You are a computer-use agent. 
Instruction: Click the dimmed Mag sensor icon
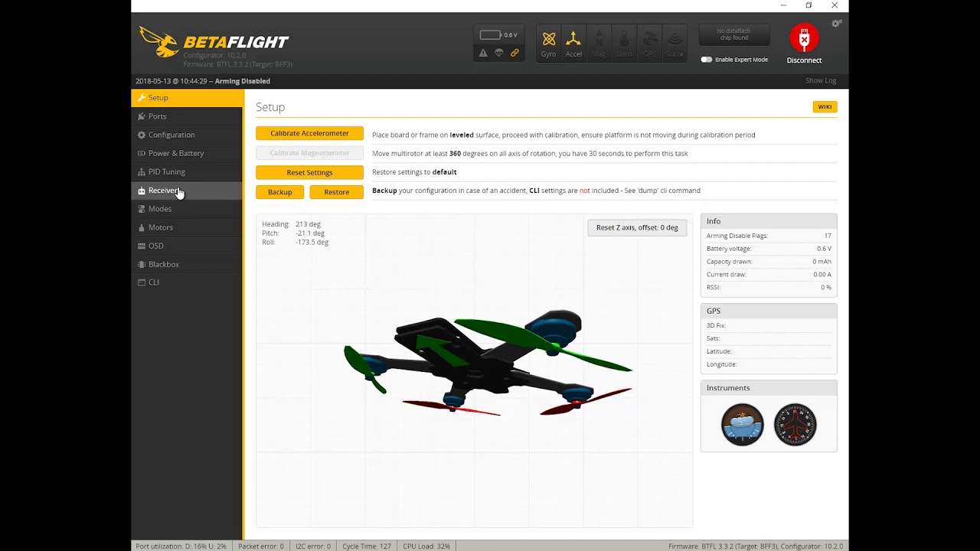(x=599, y=44)
